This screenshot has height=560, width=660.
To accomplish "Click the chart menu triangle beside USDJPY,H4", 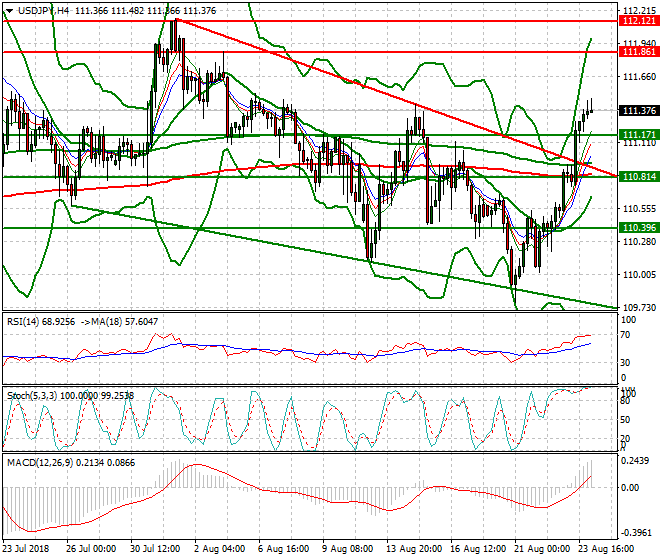I will (x=9, y=11).
